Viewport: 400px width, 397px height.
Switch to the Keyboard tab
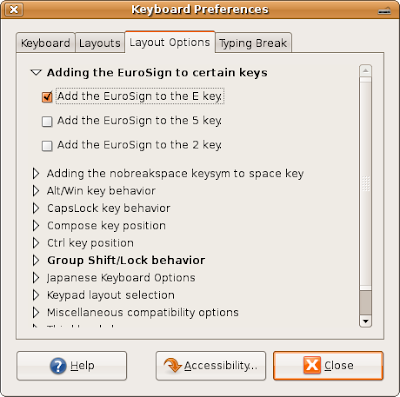[46, 43]
